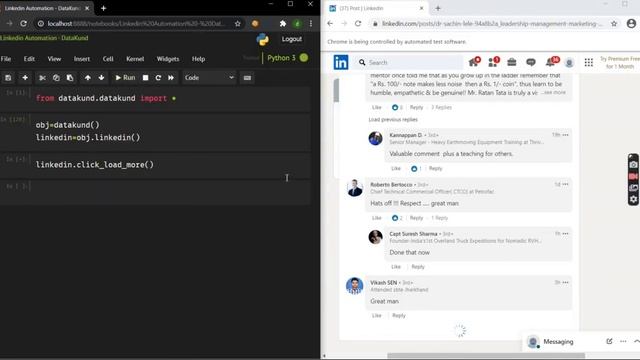Open the Help menu in Jupyter

click(x=198, y=59)
